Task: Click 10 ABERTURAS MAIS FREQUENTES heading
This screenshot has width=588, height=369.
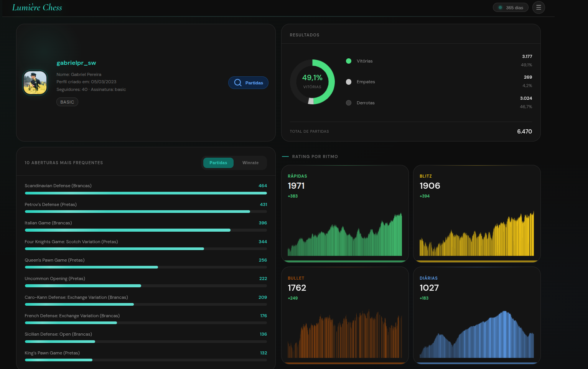Action: click(64, 163)
